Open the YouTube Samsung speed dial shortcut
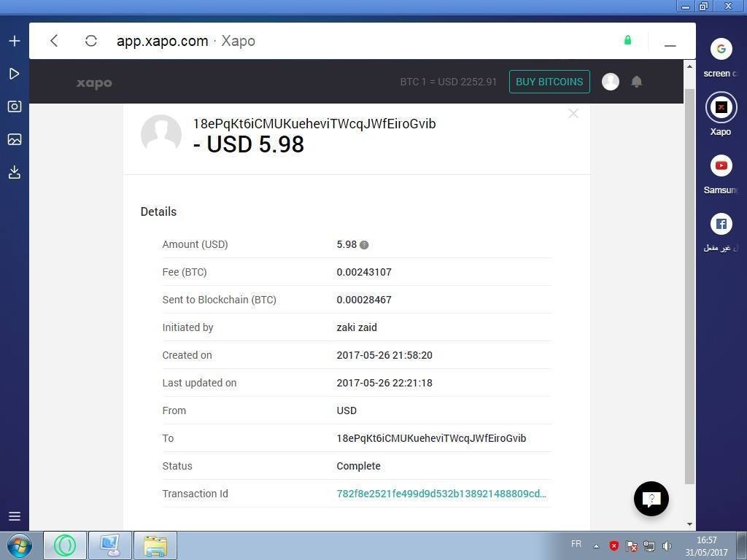This screenshot has width=747, height=560. click(721, 166)
